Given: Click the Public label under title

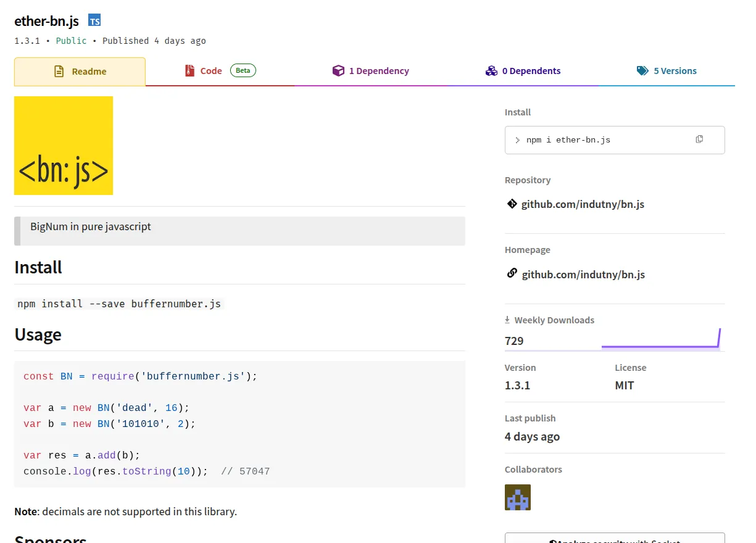Looking at the screenshot, I should [72, 41].
